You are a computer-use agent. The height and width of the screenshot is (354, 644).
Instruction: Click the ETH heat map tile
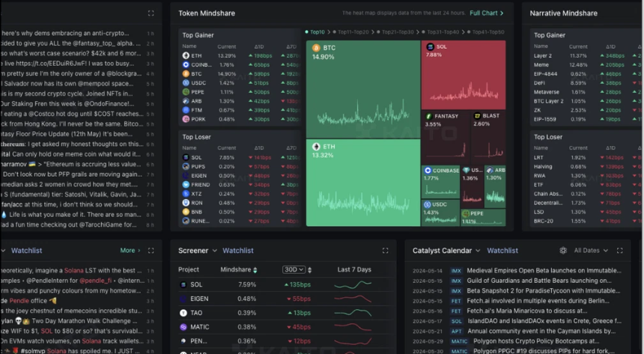coord(363,183)
